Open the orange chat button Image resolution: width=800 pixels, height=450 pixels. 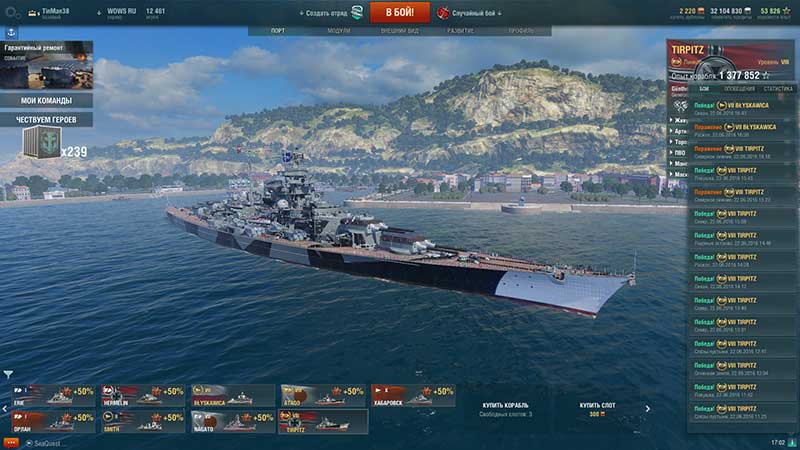tap(11, 443)
